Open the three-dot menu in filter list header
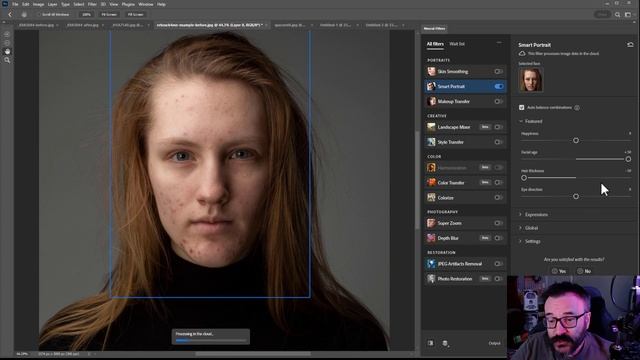 [499, 42]
